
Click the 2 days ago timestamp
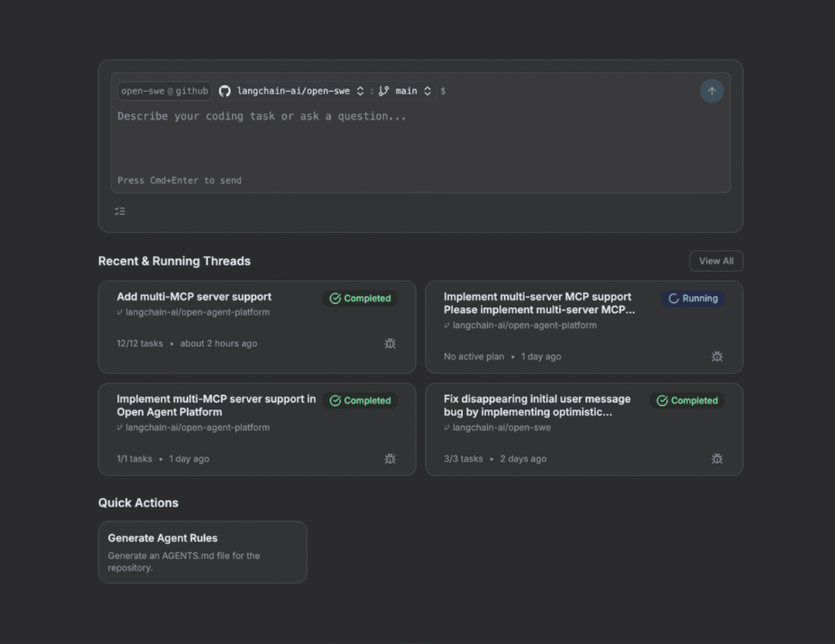pos(523,458)
